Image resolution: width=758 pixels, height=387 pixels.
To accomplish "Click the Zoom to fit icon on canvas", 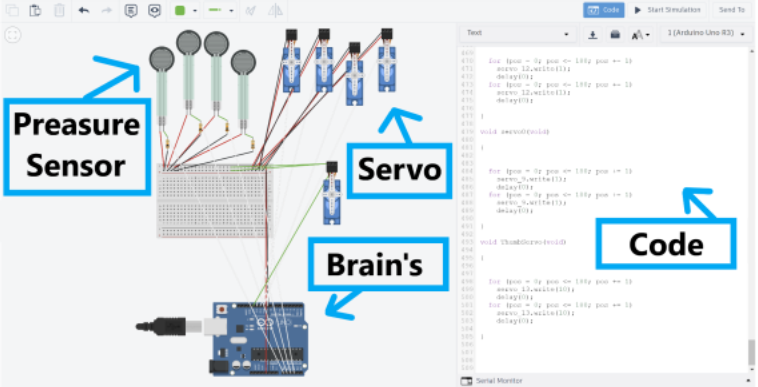I will point(13,35).
